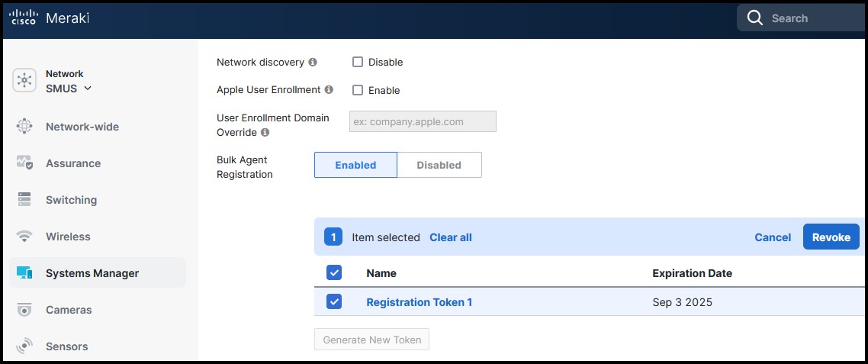Screen dimensions: 868x364
Task: Click the Generate New Token button
Action: (371, 340)
